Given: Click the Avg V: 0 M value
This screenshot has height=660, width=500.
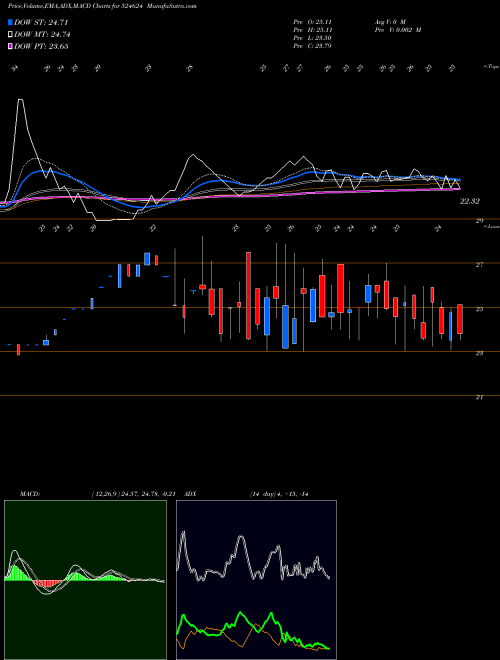Looking at the screenshot, I should click(390, 21).
